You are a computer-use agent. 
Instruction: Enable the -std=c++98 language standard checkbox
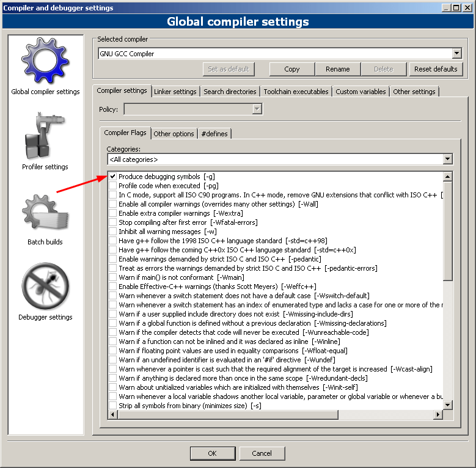click(113, 241)
